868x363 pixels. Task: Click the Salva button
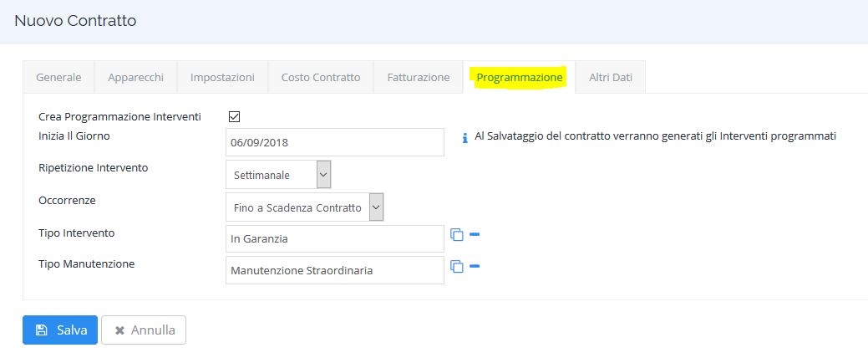pos(60,330)
